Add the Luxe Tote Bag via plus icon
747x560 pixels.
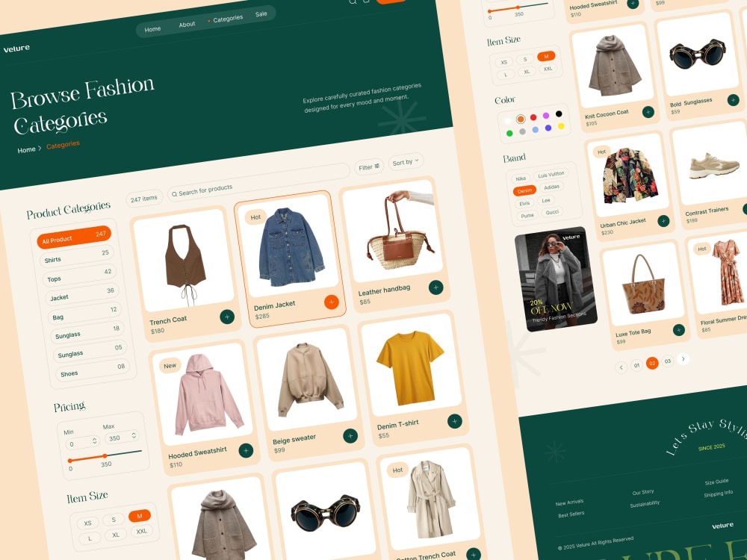pyautogui.click(x=678, y=329)
